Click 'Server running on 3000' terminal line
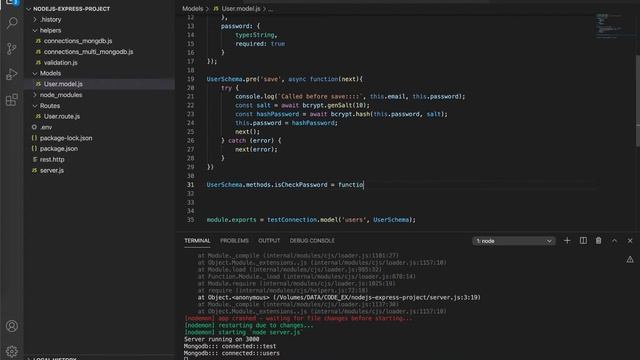Viewport: 640px width, 360px height. (222, 339)
